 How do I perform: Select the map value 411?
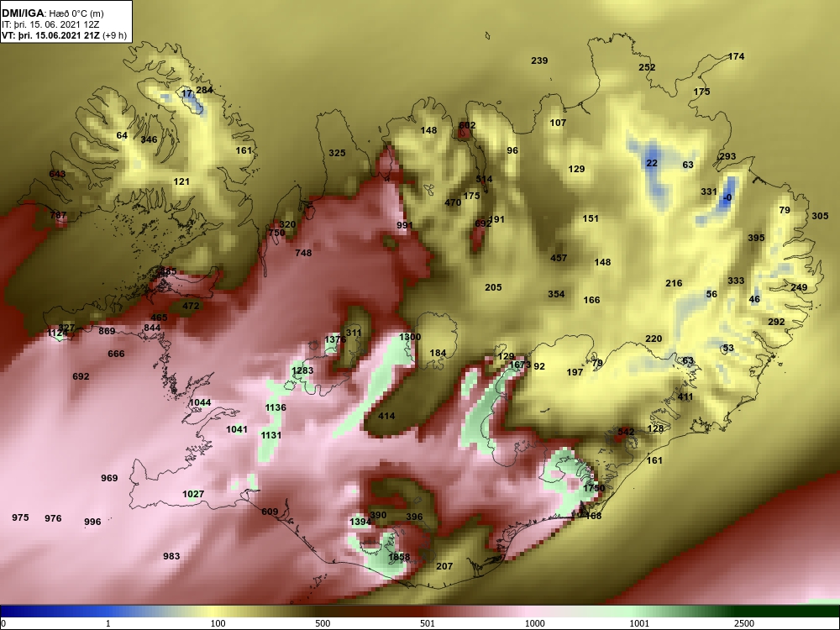tap(685, 397)
